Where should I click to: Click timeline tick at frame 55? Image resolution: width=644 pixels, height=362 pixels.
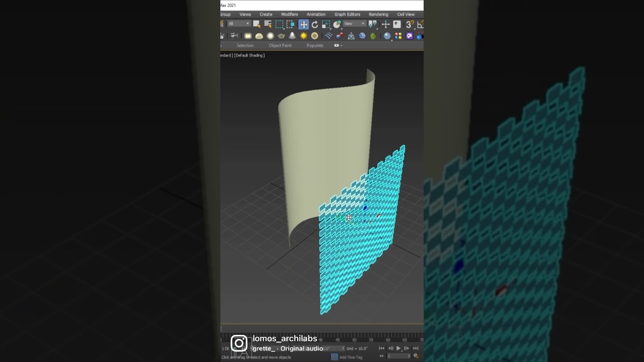[x=371, y=340]
